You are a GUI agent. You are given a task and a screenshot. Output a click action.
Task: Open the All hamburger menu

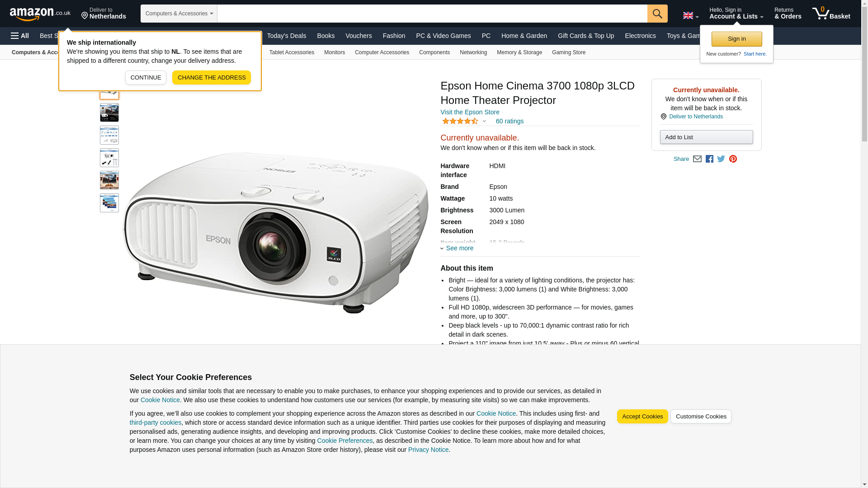[x=20, y=36]
